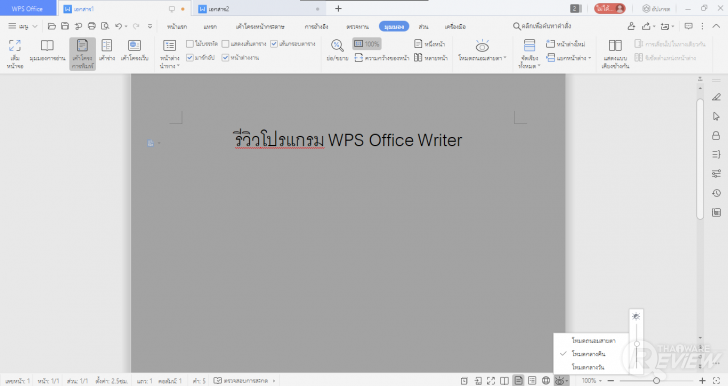Click the lock icon in right sidebar

point(716,135)
